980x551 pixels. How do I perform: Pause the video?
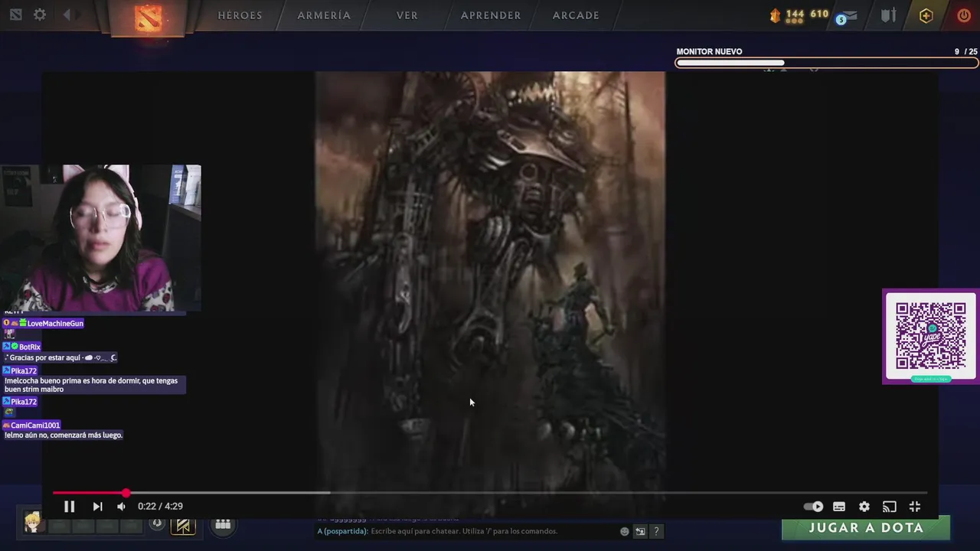click(69, 506)
